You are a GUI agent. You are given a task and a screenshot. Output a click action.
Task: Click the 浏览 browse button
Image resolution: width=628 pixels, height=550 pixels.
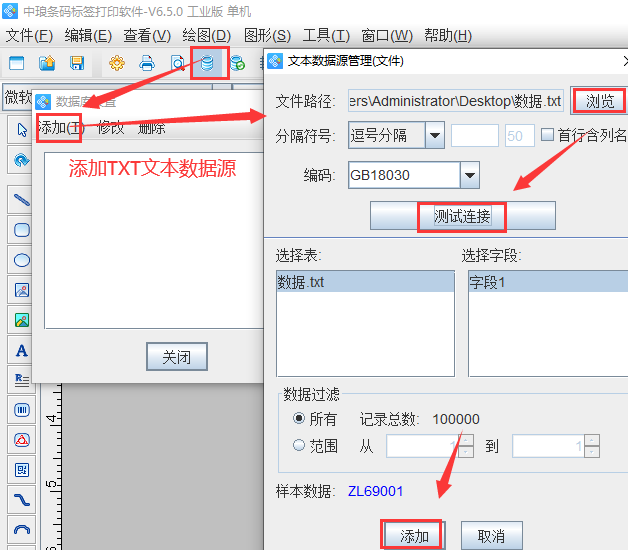[x=600, y=101]
